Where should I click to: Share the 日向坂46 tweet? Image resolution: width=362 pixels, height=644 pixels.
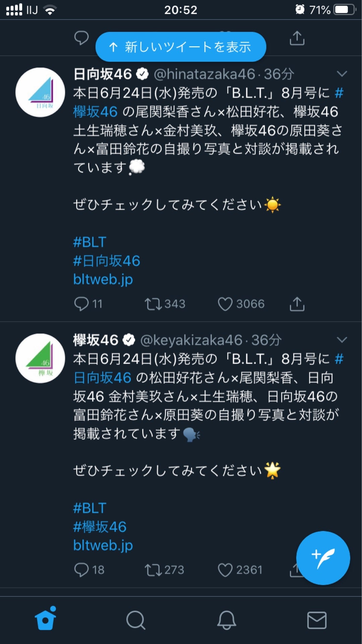(x=298, y=304)
